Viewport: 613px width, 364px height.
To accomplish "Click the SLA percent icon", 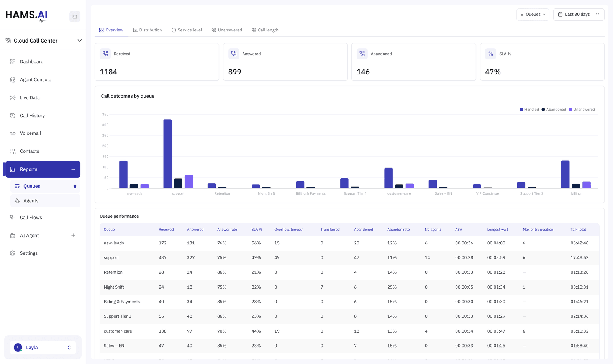I will point(491,54).
